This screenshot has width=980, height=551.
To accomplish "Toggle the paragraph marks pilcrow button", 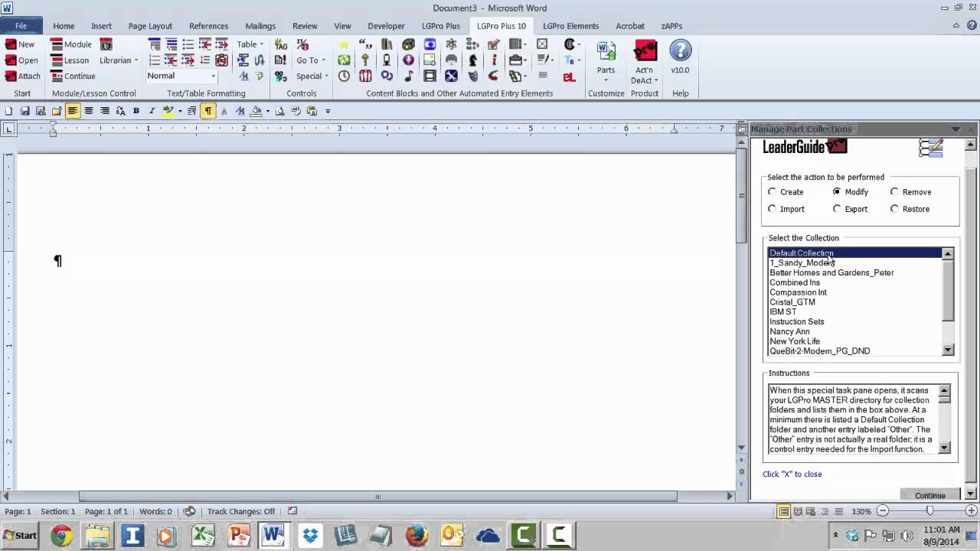I will (207, 111).
